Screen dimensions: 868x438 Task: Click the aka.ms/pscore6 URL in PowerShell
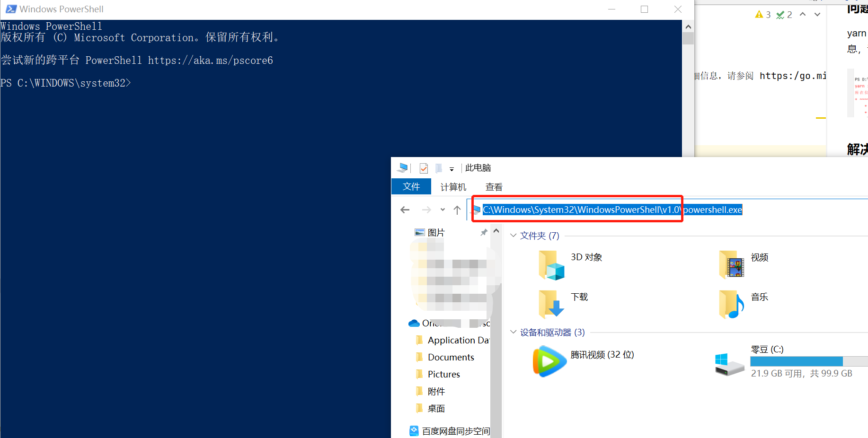[211, 61]
